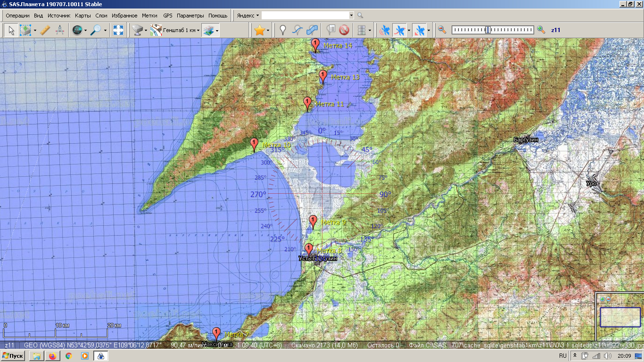This screenshot has width=644, height=362.
Task: Click the Баргузин town label on map
Action: 526,140
